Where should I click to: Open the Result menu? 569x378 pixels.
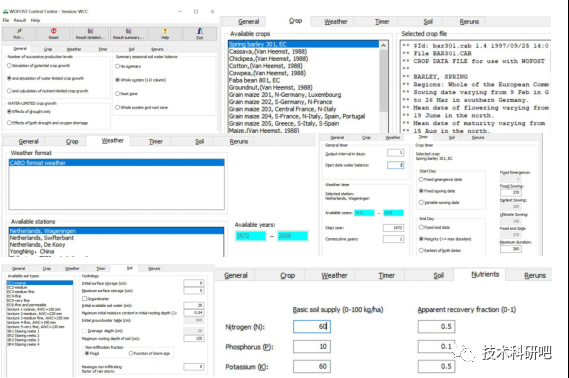point(20,20)
